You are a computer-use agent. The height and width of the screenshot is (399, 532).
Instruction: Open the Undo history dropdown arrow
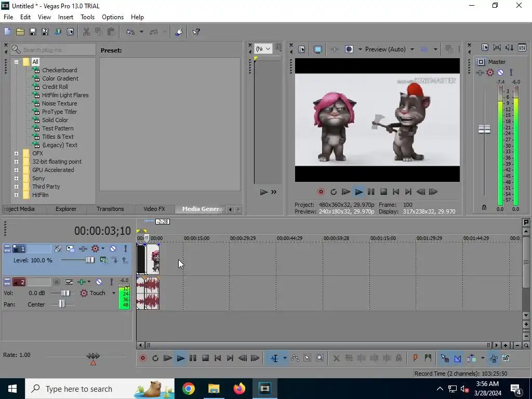(x=141, y=32)
